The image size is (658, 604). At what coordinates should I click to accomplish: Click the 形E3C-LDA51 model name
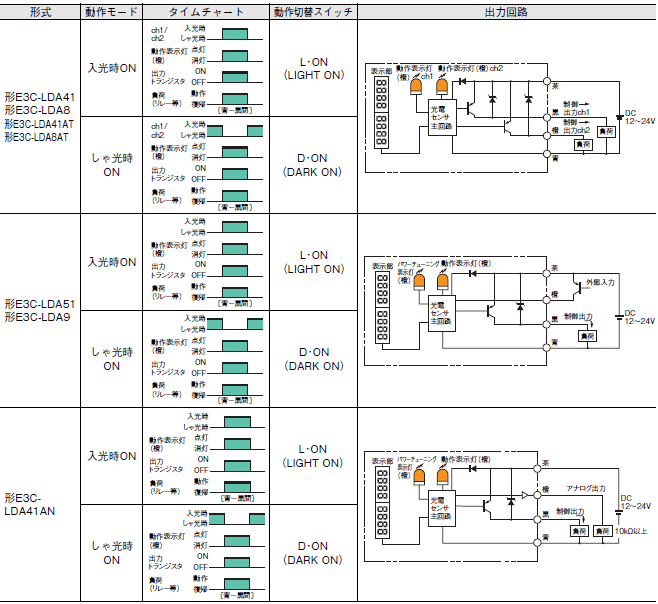[40, 304]
